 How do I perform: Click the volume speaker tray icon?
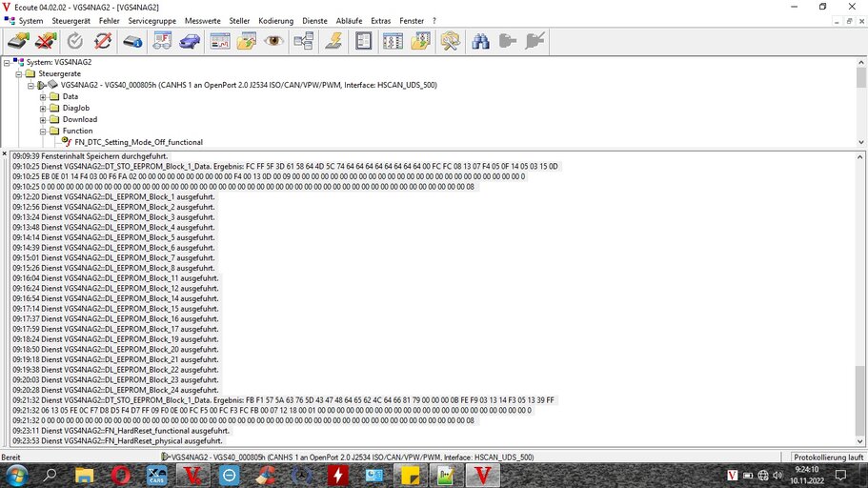coord(777,476)
